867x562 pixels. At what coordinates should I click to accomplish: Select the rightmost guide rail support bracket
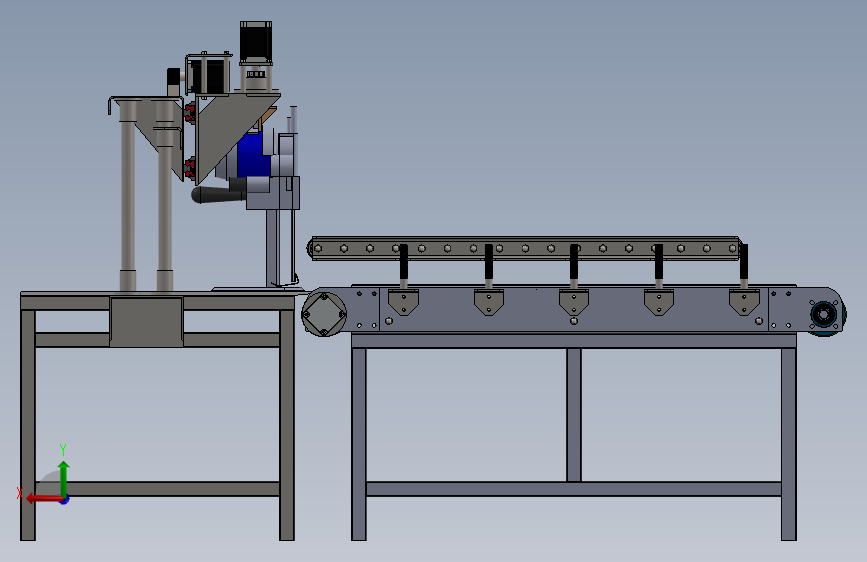point(744,302)
